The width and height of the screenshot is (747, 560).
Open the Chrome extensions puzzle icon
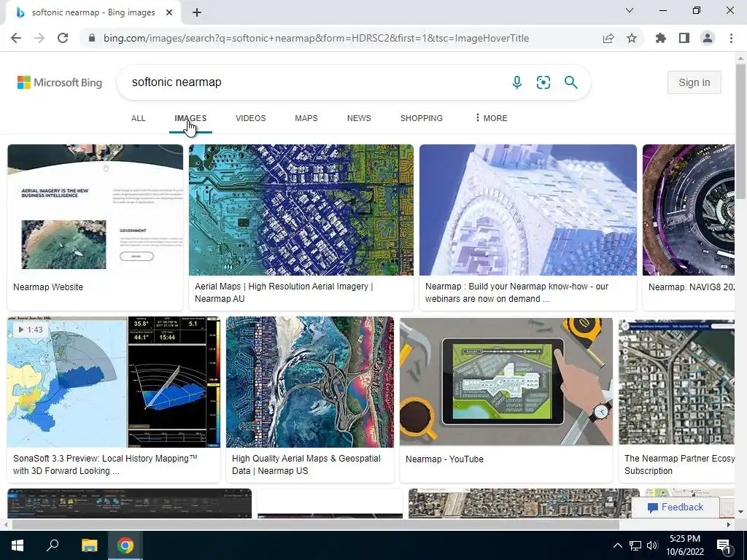661,38
